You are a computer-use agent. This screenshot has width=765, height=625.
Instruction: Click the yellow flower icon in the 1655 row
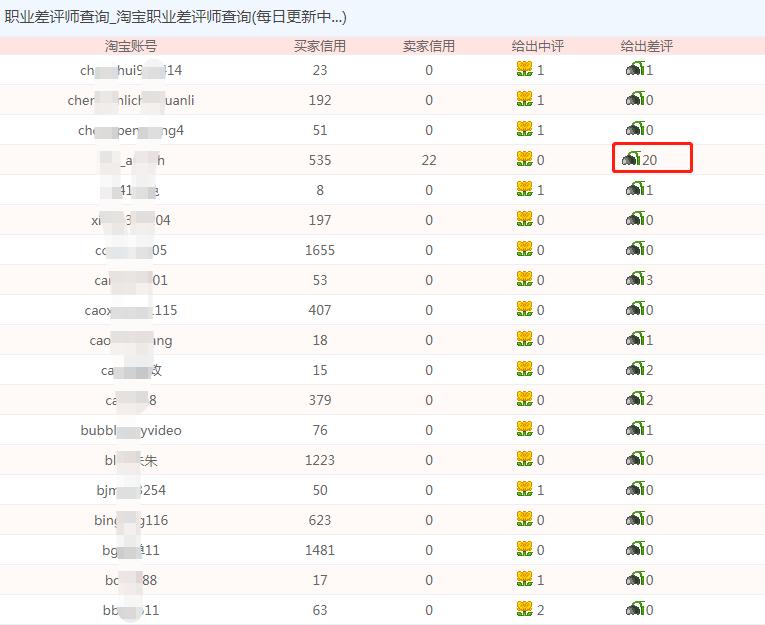tap(524, 249)
